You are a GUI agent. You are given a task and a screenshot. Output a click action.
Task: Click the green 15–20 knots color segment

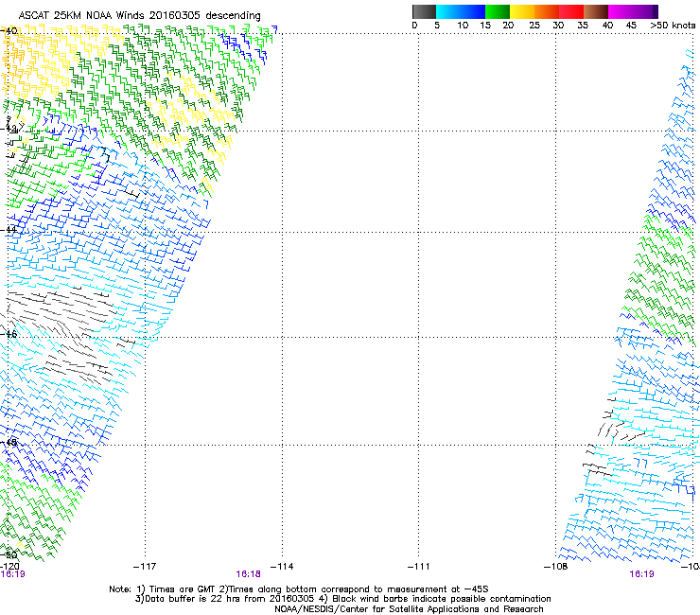point(498,11)
